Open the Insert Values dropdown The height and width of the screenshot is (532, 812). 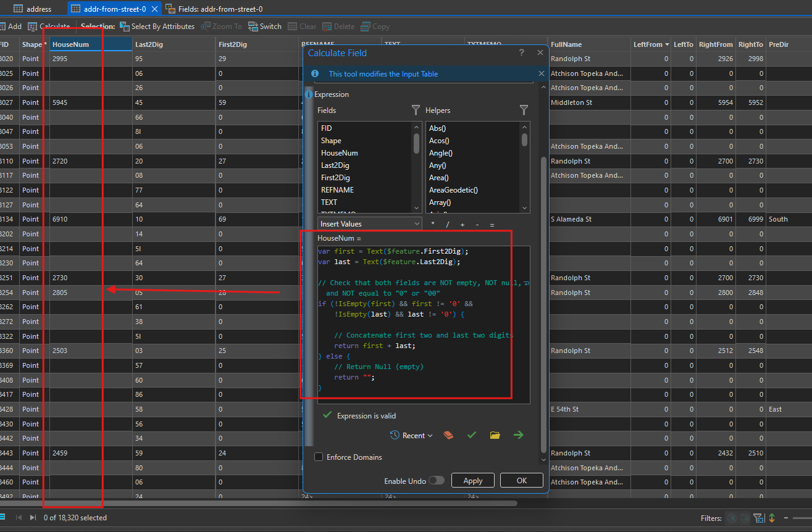370,224
